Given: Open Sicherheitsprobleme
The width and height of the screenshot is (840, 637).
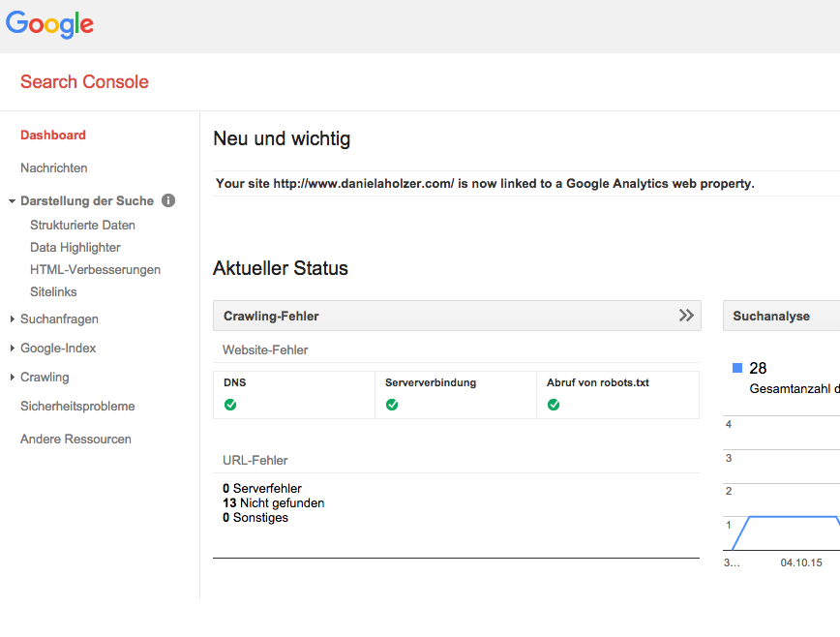Looking at the screenshot, I should (x=77, y=406).
